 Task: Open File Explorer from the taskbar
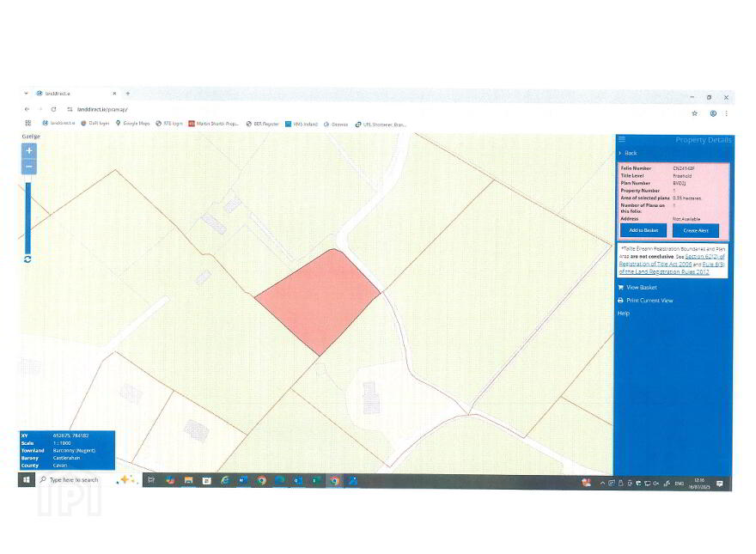click(x=188, y=480)
